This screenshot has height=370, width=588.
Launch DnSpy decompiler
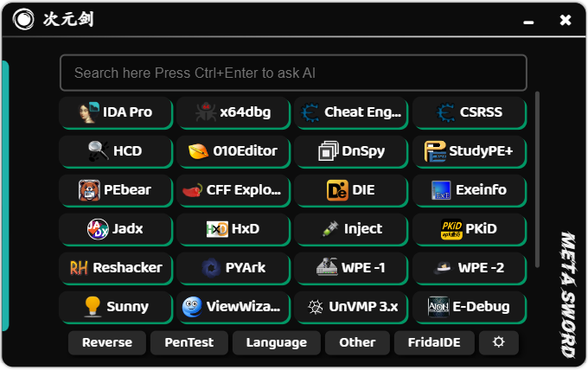tap(351, 151)
